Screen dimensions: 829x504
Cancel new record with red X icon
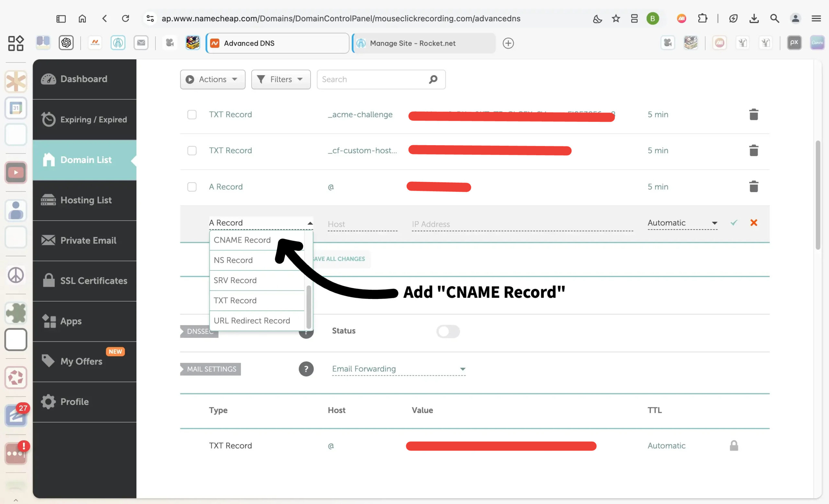(753, 223)
